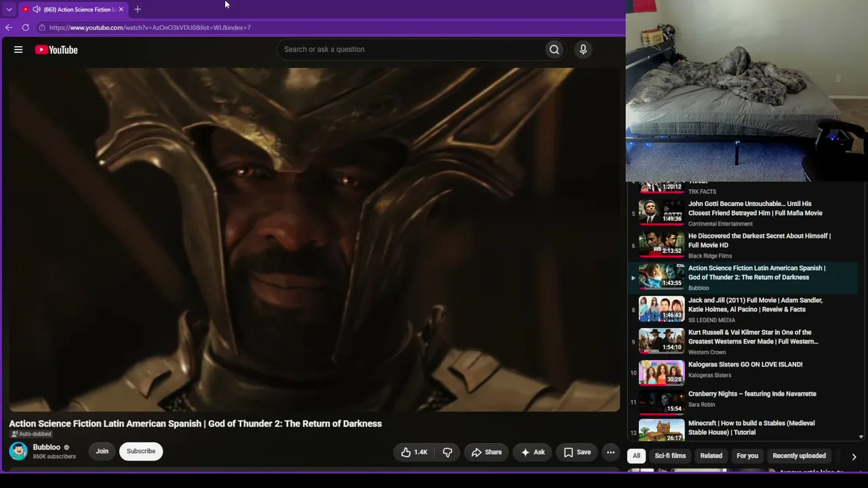Play Minecraft How to build a Stables title
This screenshot has width=868, height=488.
click(x=751, y=428)
